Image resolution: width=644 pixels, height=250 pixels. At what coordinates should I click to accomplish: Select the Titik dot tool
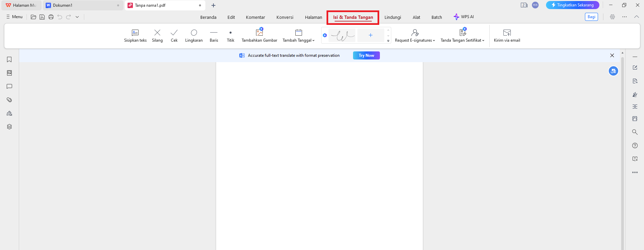230,36
